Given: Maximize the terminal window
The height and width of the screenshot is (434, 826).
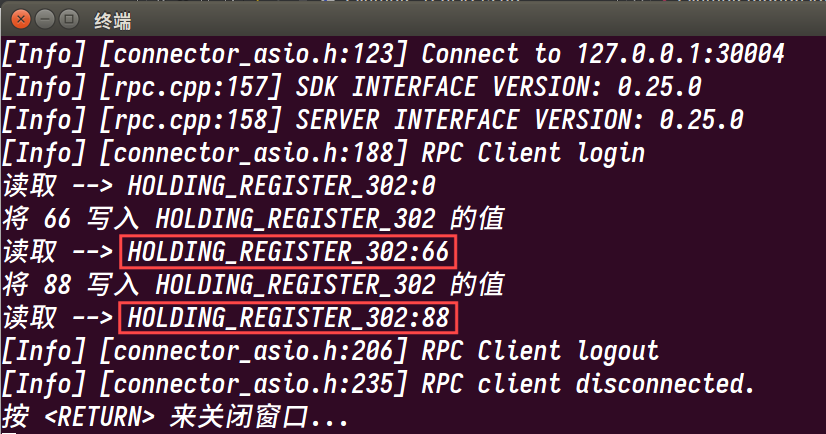Looking at the screenshot, I should coord(68,19).
